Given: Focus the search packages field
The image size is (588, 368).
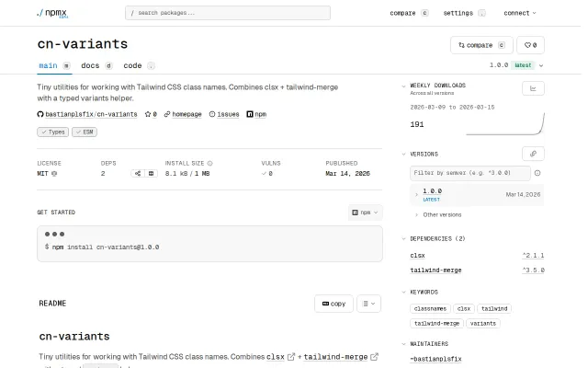Looking at the screenshot, I should pos(228,13).
